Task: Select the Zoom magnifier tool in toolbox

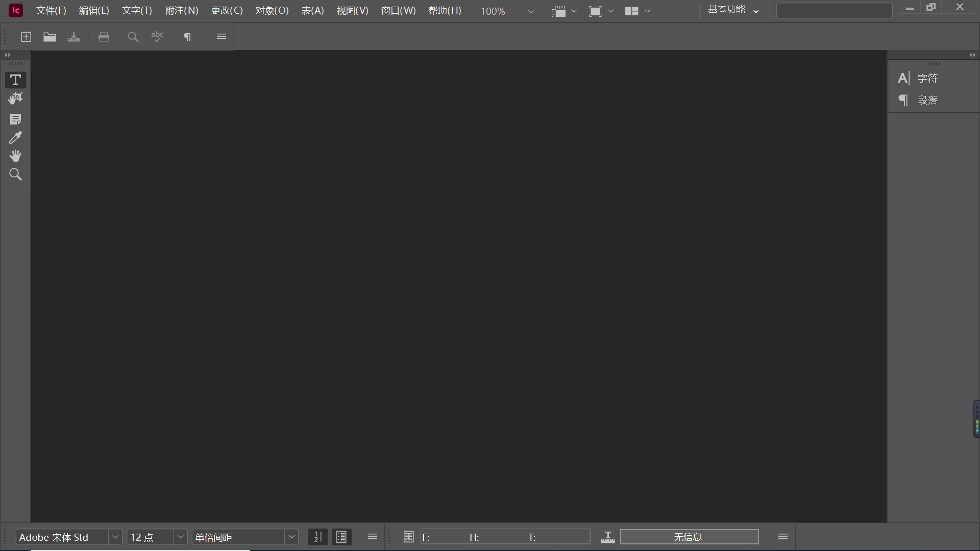Action: click(x=15, y=174)
